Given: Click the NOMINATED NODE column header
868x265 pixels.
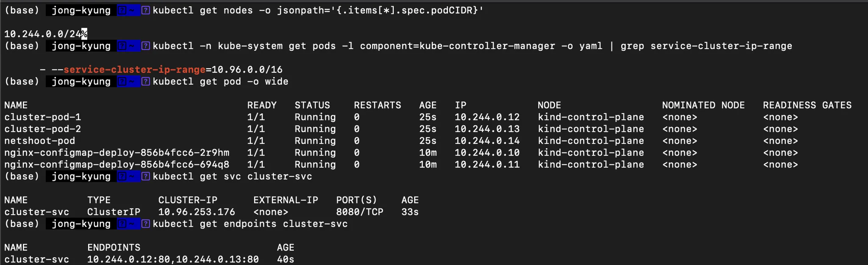Looking at the screenshot, I should point(703,105).
